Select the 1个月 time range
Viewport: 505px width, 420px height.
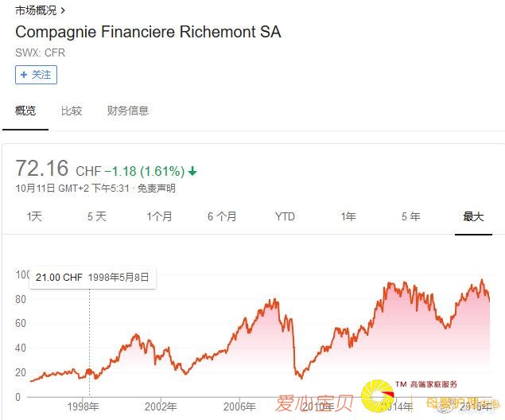[x=159, y=216]
